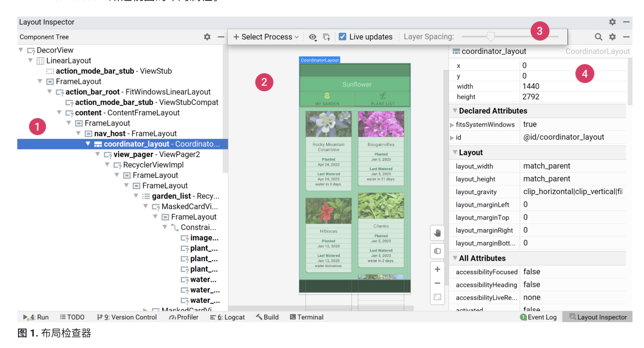Collapse the Declared Attributes section
Viewport: 644px width, 348px height.
pyautogui.click(x=455, y=111)
